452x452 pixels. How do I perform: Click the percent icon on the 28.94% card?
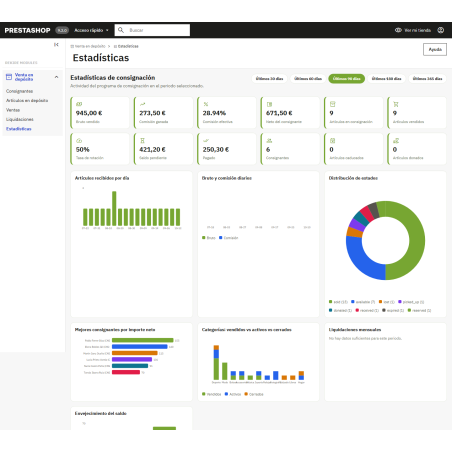(206, 104)
